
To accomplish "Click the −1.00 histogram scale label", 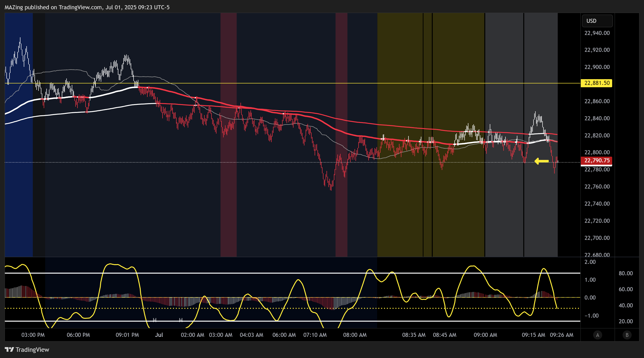I will (591, 316).
